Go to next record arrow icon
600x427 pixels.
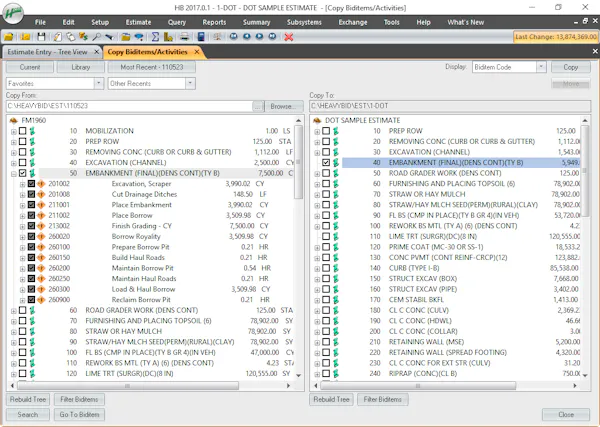pyautogui.click(x=259, y=36)
